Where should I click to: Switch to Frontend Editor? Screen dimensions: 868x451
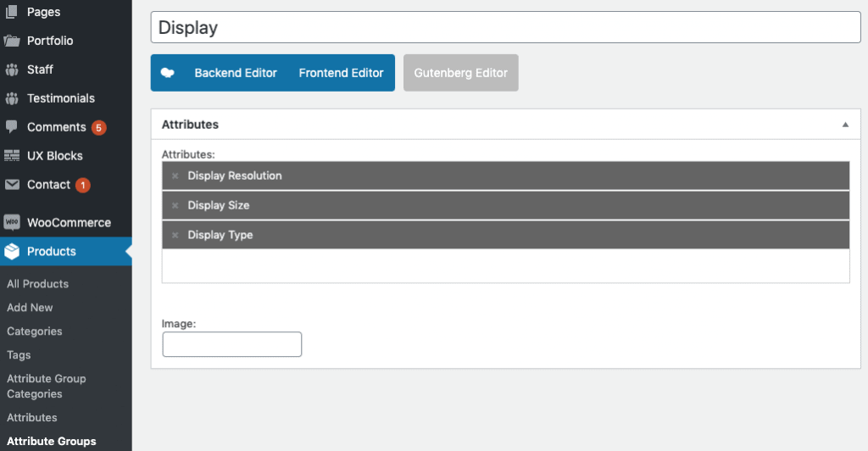point(341,73)
